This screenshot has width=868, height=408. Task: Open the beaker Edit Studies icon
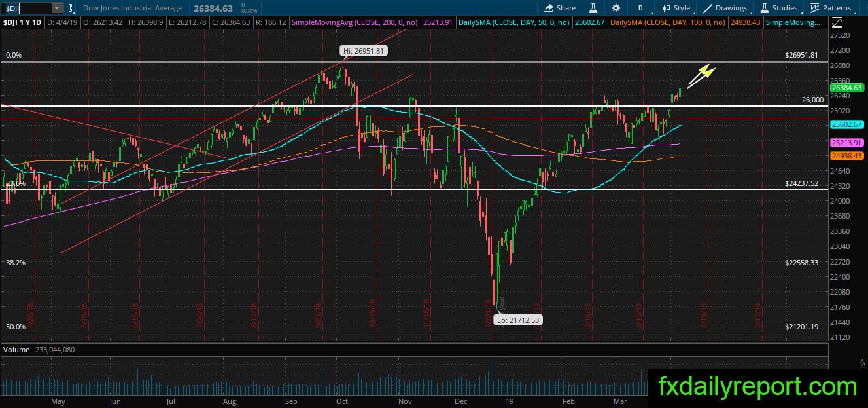coord(593,8)
